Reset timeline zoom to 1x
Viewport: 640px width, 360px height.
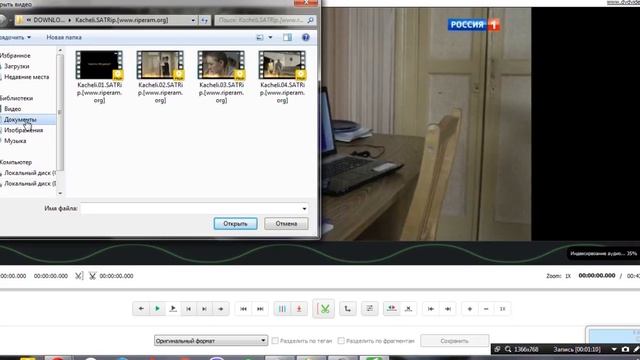[502, 309]
